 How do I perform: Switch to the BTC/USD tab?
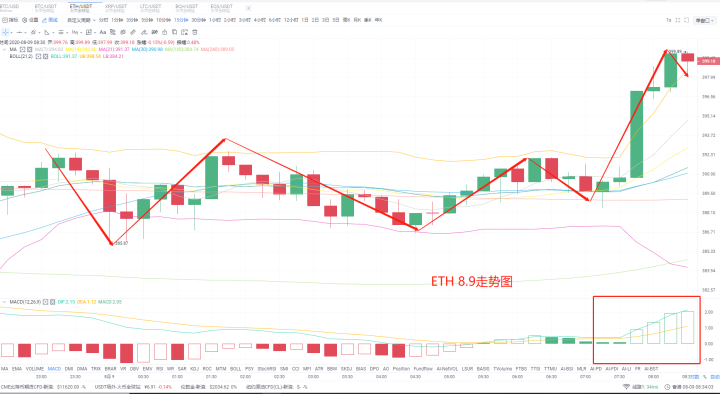(x=10, y=8)
